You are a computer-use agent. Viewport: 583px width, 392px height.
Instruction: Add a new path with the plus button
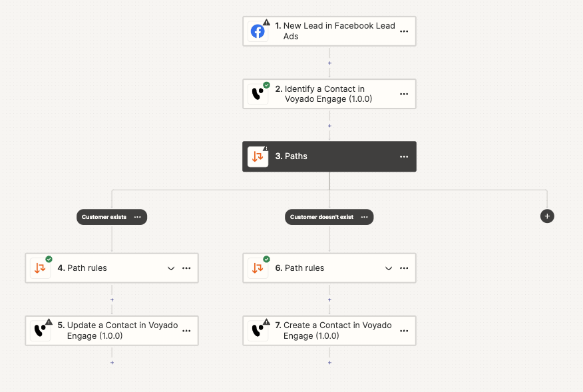point(546,216)
